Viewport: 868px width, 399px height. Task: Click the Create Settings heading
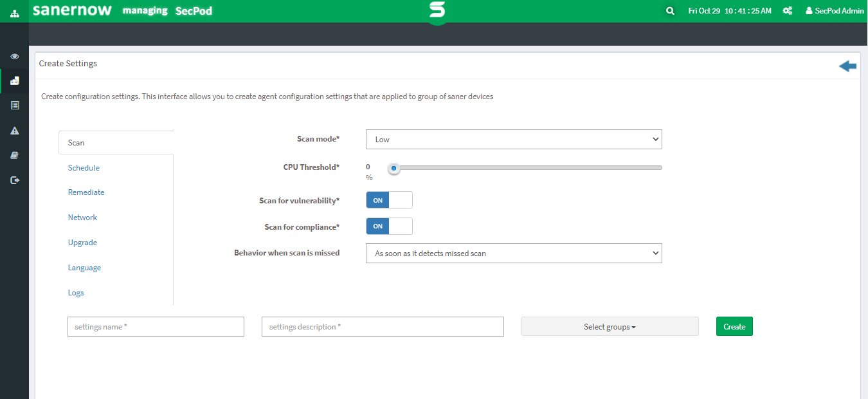point(68,64)
